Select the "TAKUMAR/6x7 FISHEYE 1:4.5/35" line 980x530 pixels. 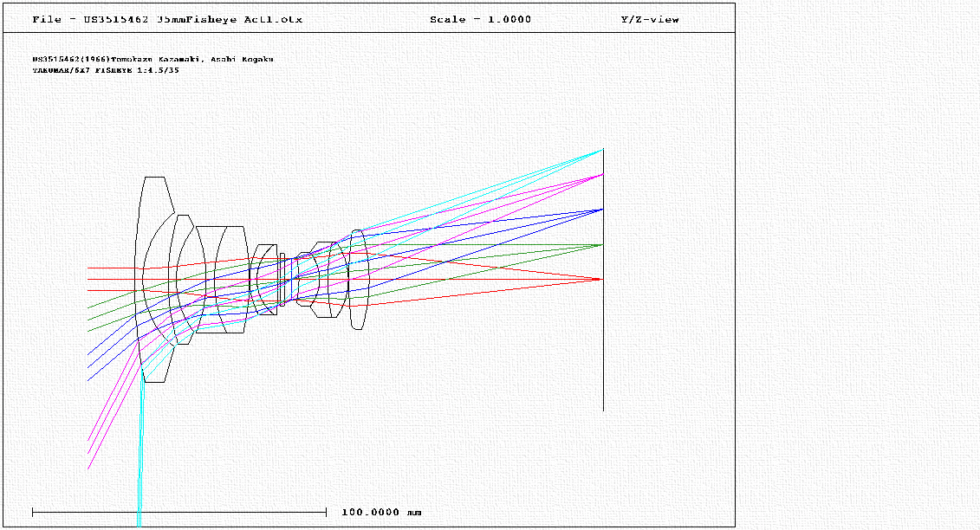106,71
